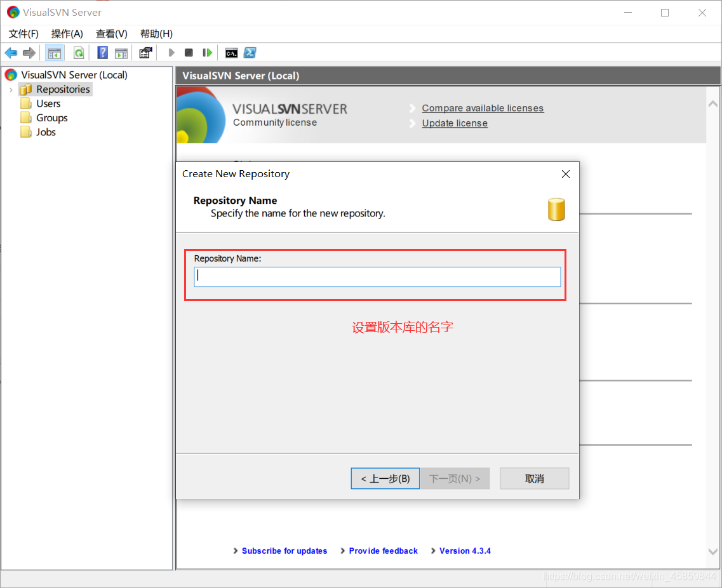
Task: Click the disabled 下一页(N) > button
Action: click(x=455, y=478)
